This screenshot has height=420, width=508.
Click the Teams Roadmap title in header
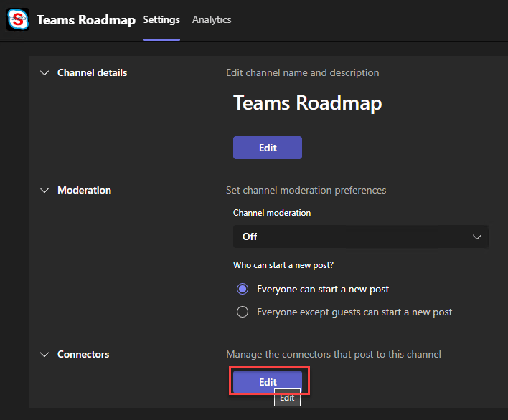pos(85,20)
